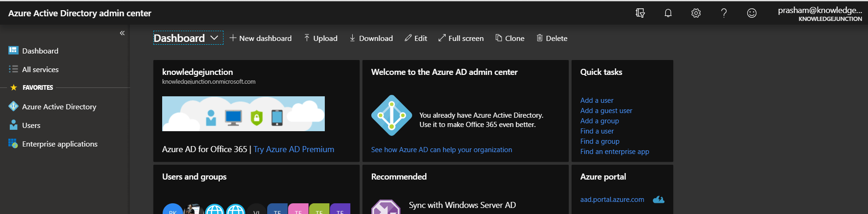Viewport: 868px width, 214px height.
Task: Click the Quick tasks tile heading
Action: [601, 72]
